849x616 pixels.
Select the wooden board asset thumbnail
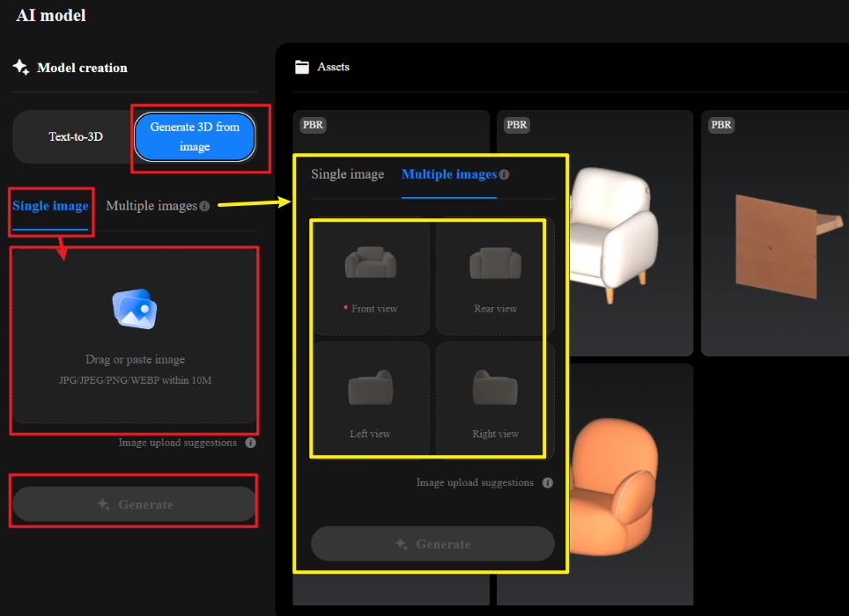[x=775, y=233]
